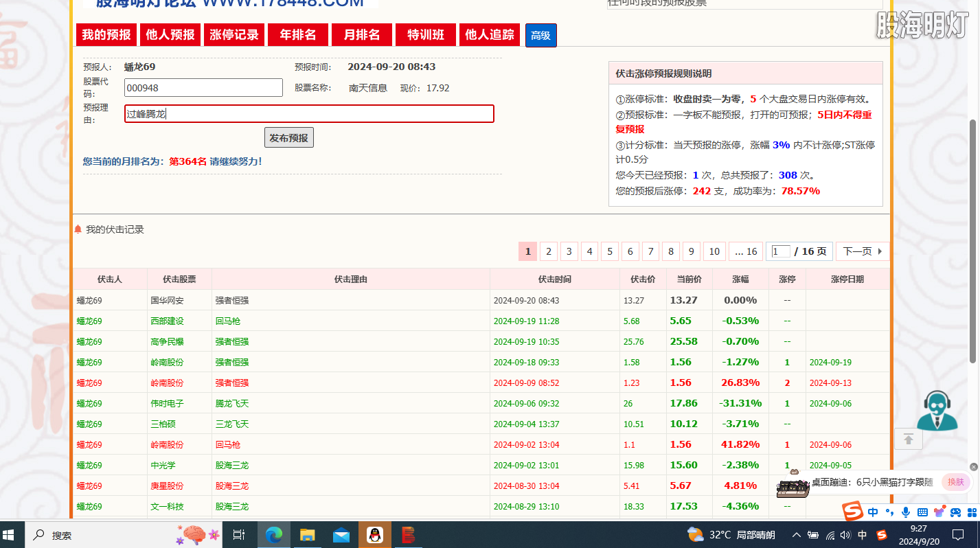Screen dimensions: 980x548
Task: Open the 特训班 tab
Action: tap(426, 35)
